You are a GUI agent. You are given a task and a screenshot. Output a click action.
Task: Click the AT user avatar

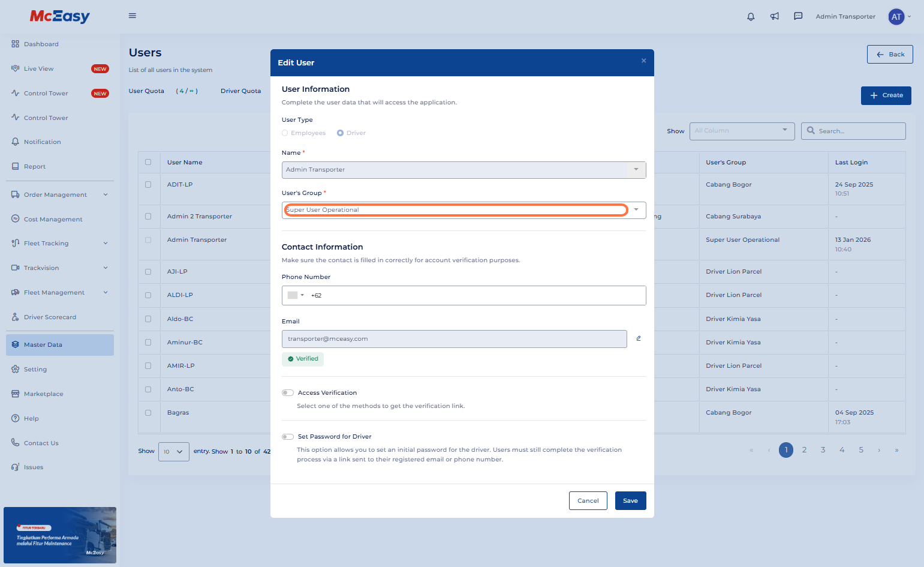pos(896,17)
